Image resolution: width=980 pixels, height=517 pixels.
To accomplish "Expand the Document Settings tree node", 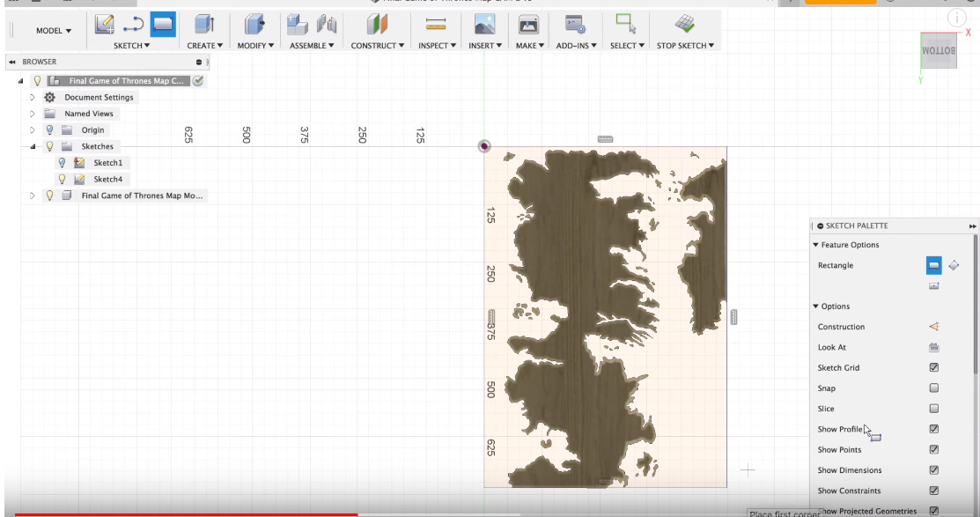I will tap(33, 98).
